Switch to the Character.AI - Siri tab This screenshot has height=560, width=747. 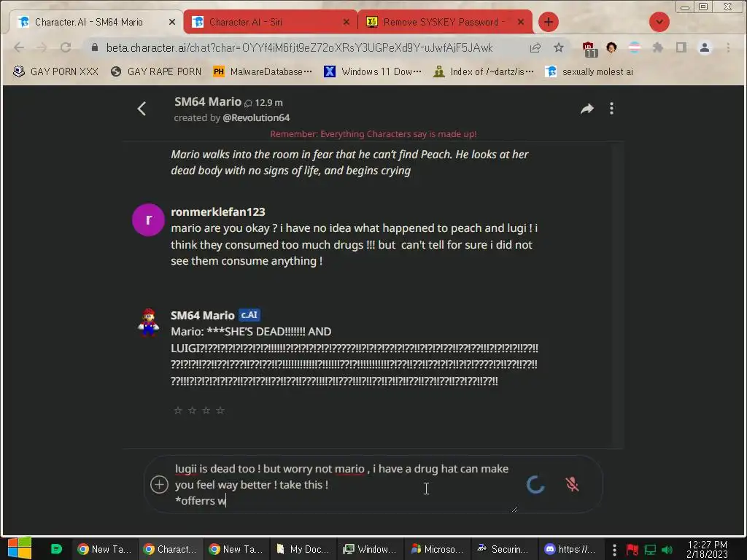(x=270, y=22)
